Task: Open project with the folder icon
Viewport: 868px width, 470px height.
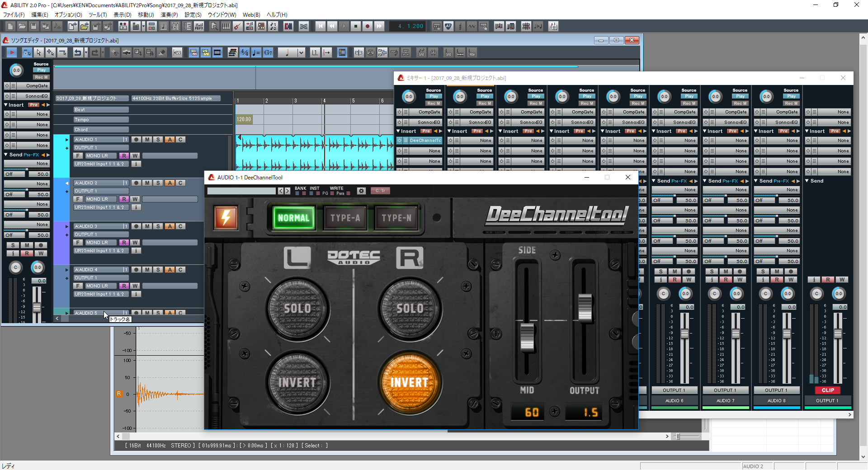Action: [x=22, y=26]
